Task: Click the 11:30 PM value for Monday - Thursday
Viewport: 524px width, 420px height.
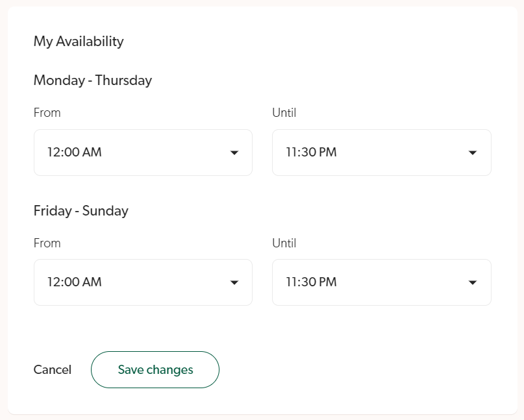Action: (312, 153)
